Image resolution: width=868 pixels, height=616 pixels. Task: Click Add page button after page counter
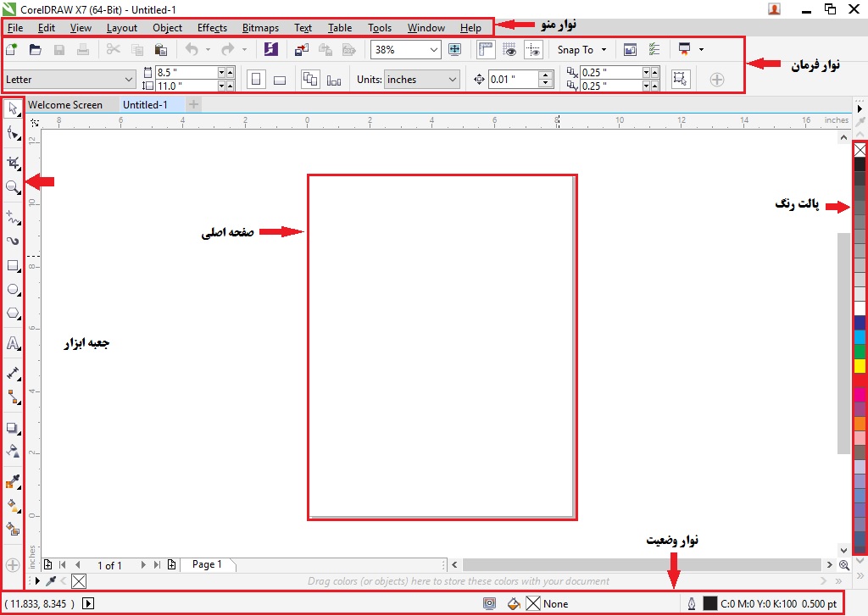[171, 564]
